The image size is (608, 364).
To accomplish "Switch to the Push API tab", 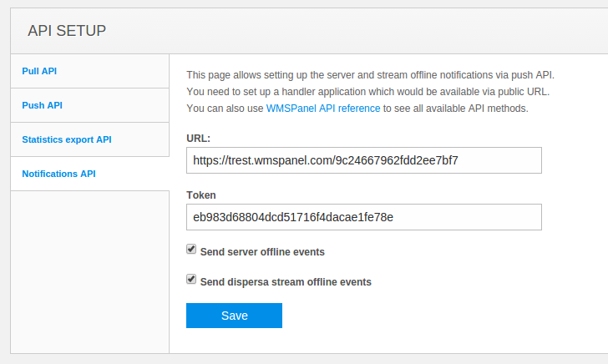I will (x=42, y=105).
